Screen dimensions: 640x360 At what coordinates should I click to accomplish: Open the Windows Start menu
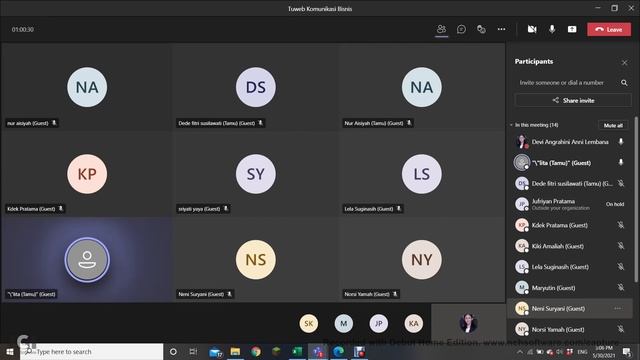[x=10, y=351]
